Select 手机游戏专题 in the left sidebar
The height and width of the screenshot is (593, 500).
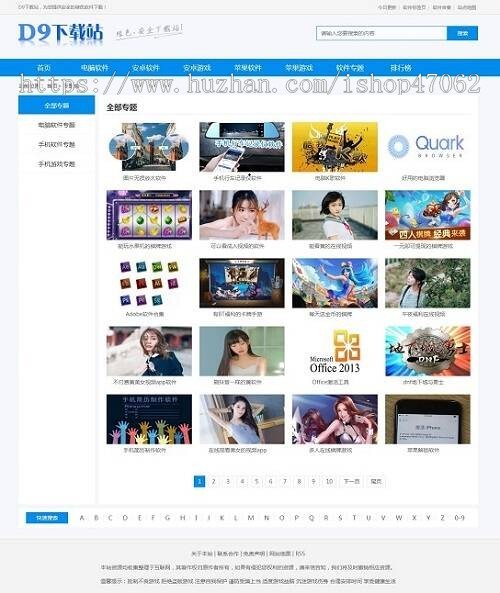pos(56,164)
